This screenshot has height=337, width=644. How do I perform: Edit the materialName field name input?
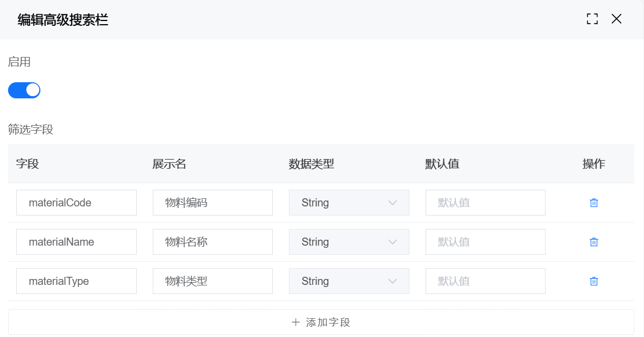76,242
